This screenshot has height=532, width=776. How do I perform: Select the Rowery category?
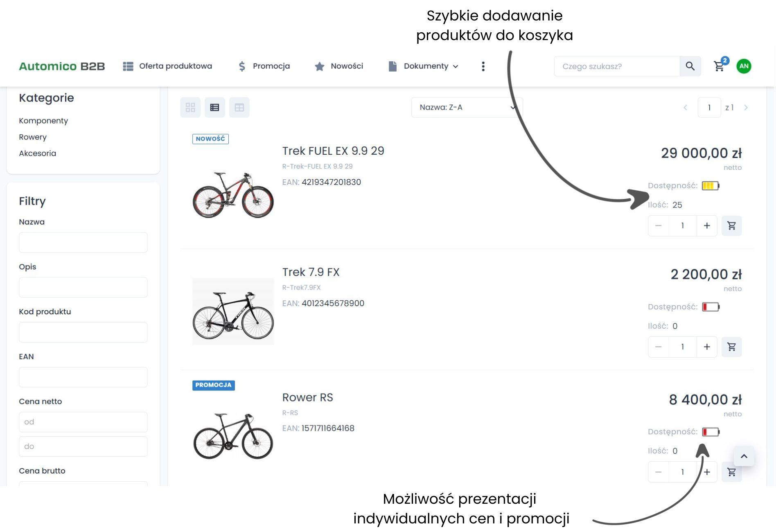click(33, 137)
